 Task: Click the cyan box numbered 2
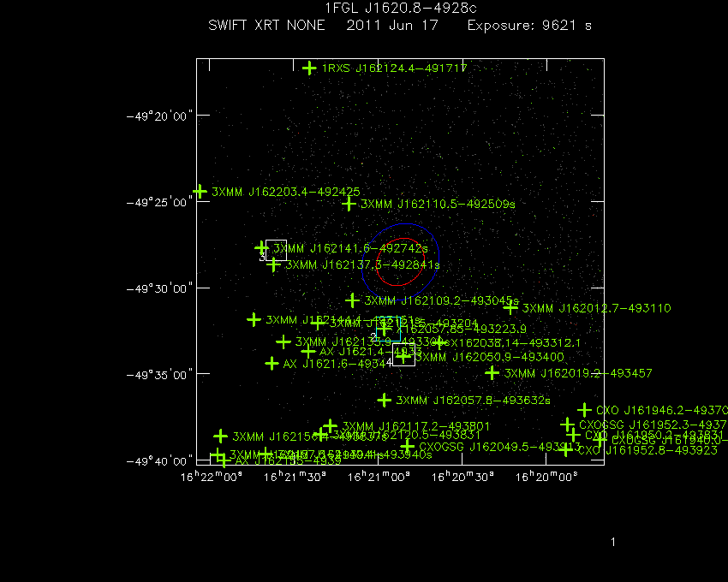[389, 329]
